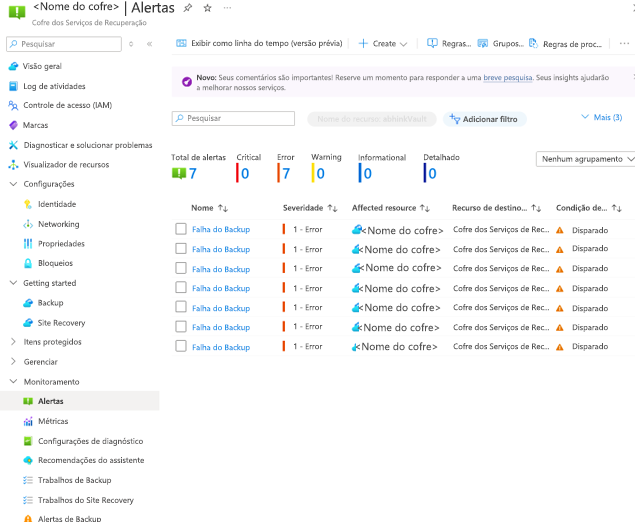This screenshot has height=522, width=635.
Task: Open the Nenhum agrupamento grouping dropdown
Action: point(585,159)
